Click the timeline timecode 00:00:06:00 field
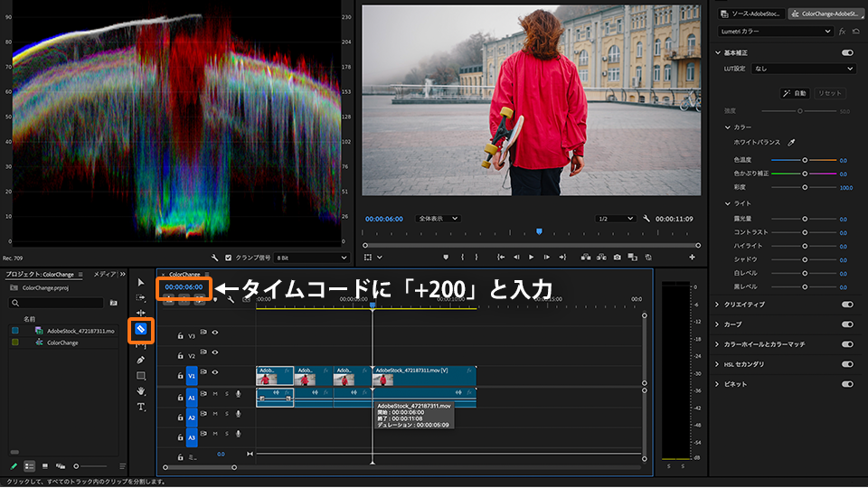 point(184,287)
